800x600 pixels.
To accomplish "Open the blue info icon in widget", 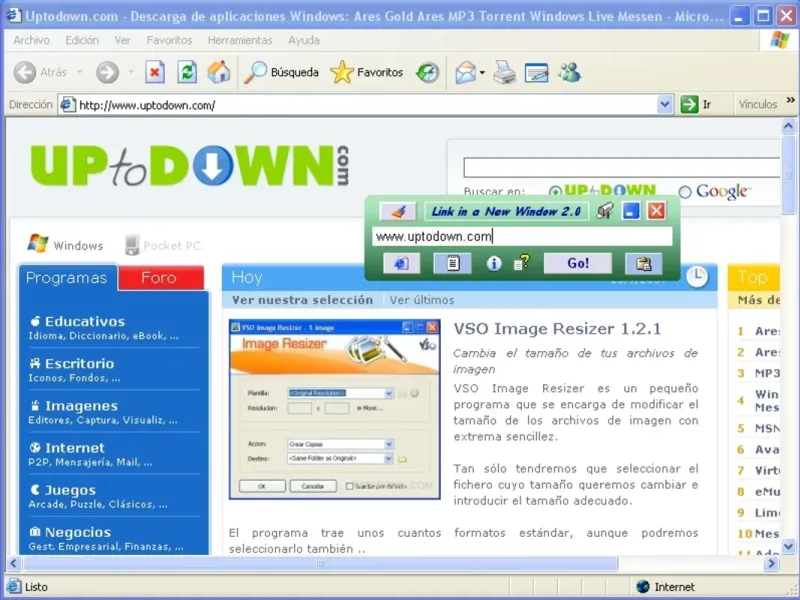I will (493, 263).
